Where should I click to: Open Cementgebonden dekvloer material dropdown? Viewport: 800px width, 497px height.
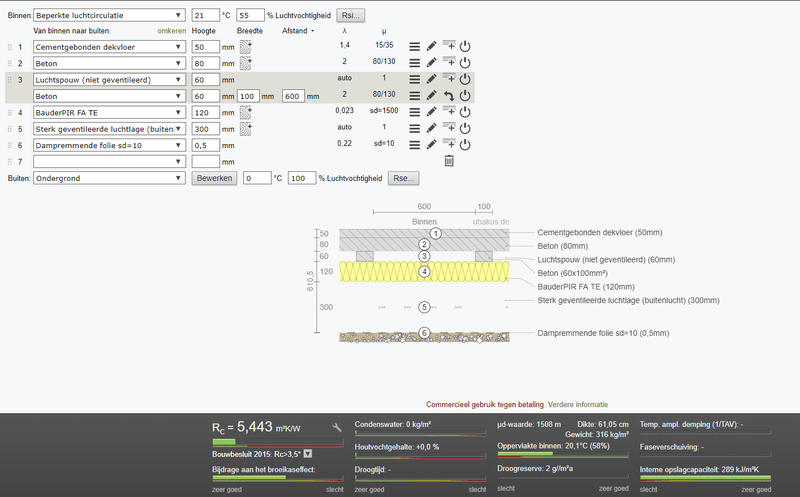coord(109,47)
